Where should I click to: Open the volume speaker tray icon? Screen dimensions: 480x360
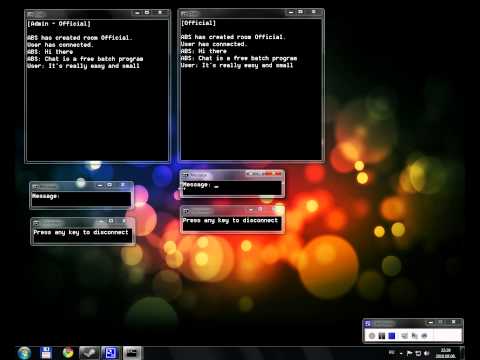426,353
